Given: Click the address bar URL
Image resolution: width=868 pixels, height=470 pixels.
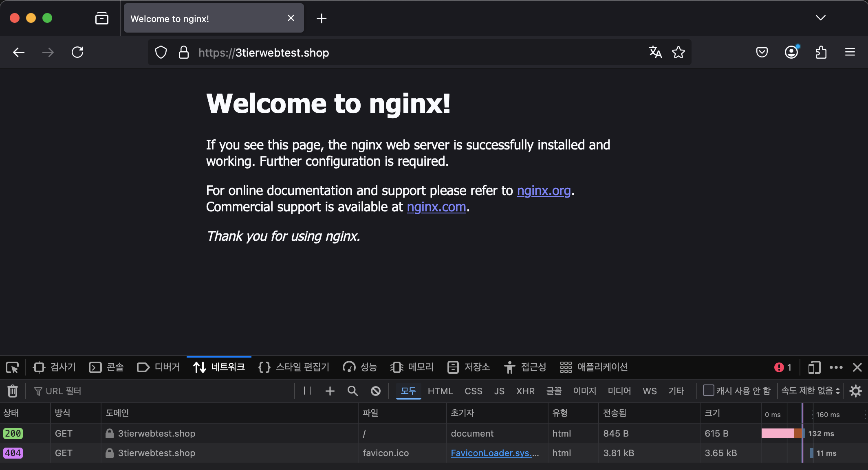Looking at the screenshot, I should pyautogui.click(x=264, y=53).
